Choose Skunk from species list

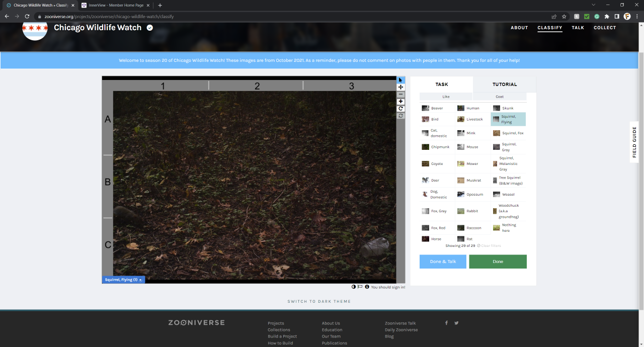(x=508, y=108)
